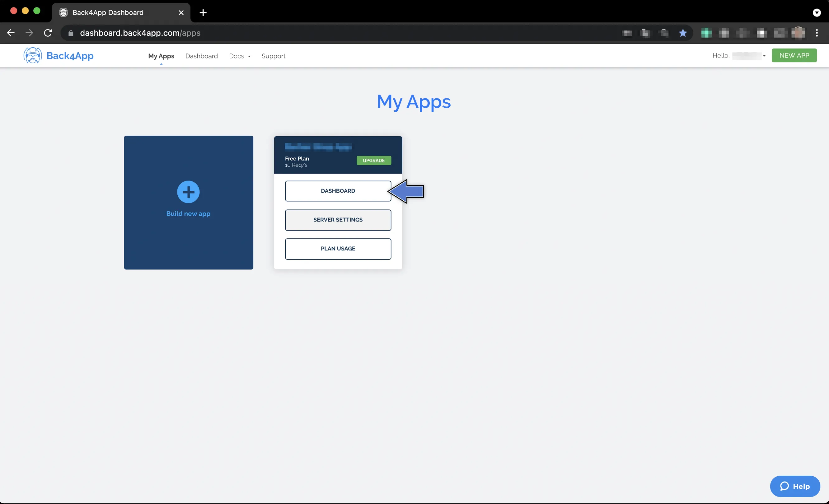Open the app DASHBOARD button

pyautogui.click(x=338, y=191)
